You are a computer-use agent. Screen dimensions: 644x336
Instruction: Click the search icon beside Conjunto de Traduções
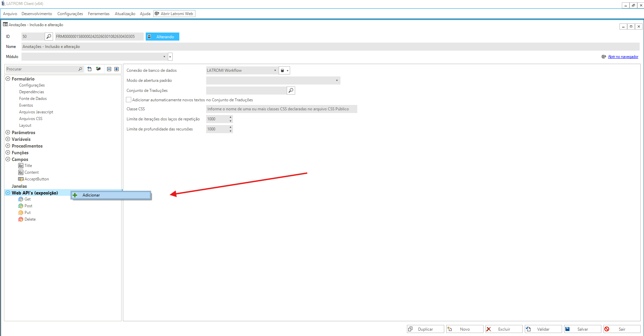pyautogui.click(x=291, y=91)
